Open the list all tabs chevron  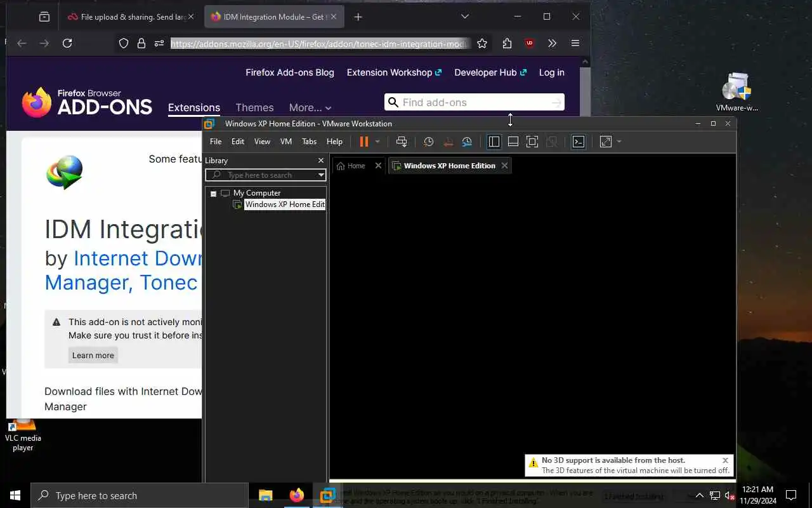(x=464, y=17)
